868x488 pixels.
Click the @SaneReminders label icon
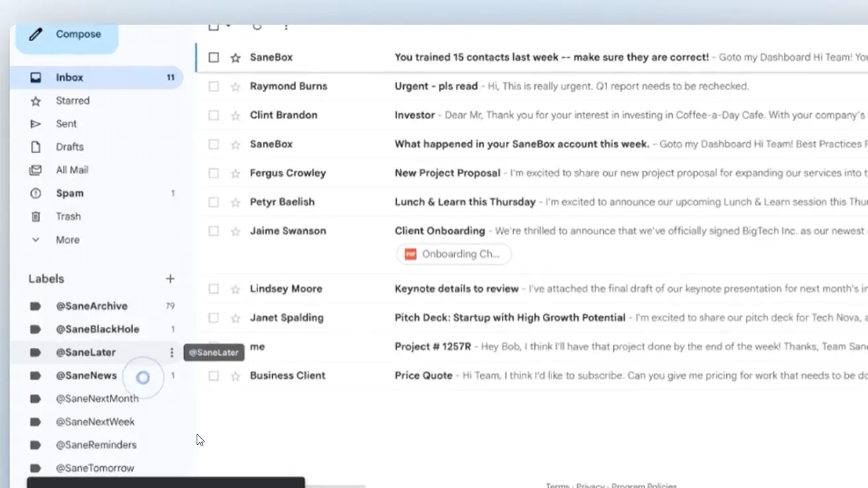tap(36, 445)
